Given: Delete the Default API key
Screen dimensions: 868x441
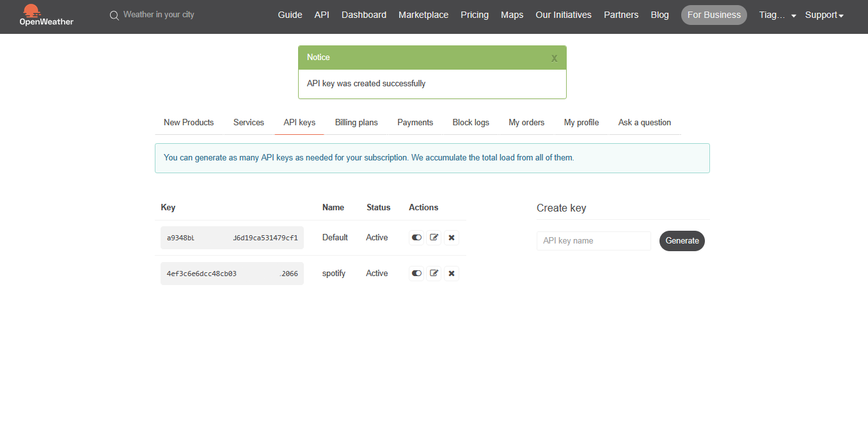Looking at the screenshot, I should 452,238.
